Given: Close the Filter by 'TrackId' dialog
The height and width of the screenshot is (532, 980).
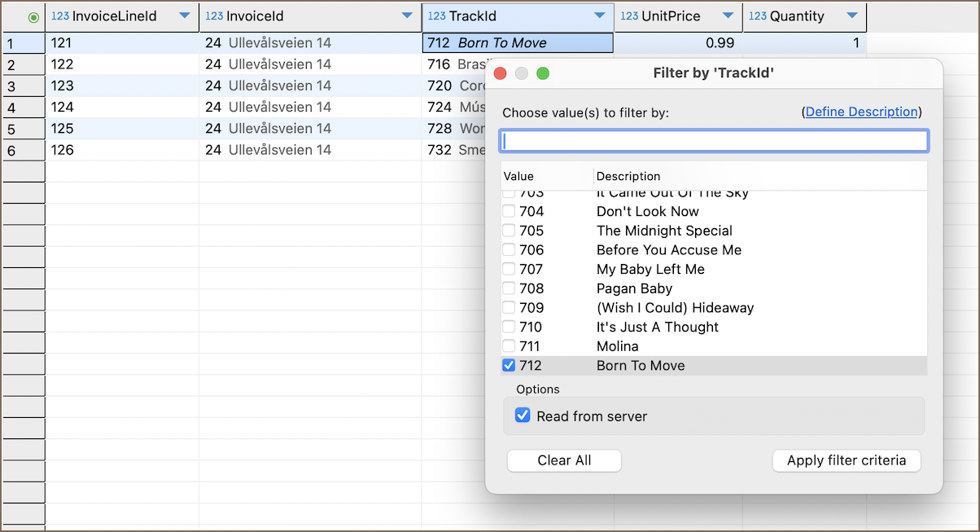Looking at the screenshot, I should pyautogui.click(x=501, y=74).
